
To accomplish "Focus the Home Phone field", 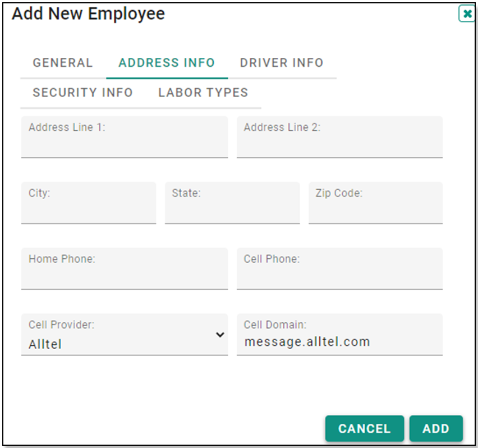I will pos(125,269).
